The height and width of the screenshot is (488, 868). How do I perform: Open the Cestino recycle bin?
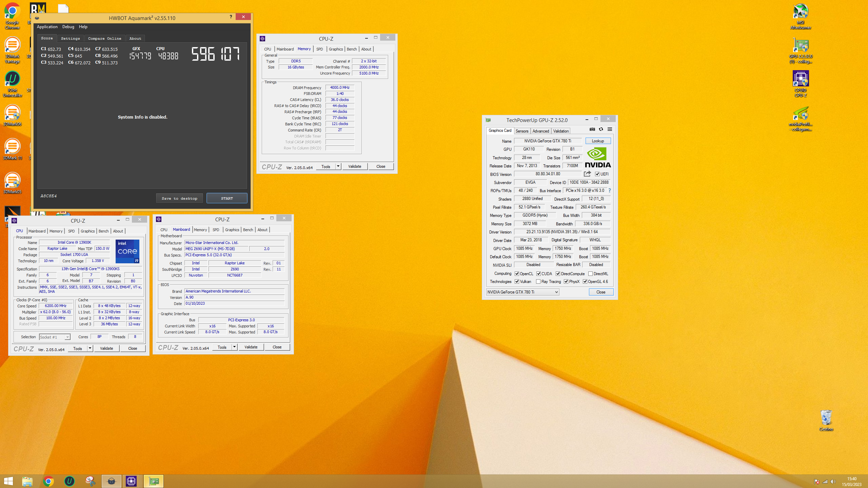[x=826, y=420]
